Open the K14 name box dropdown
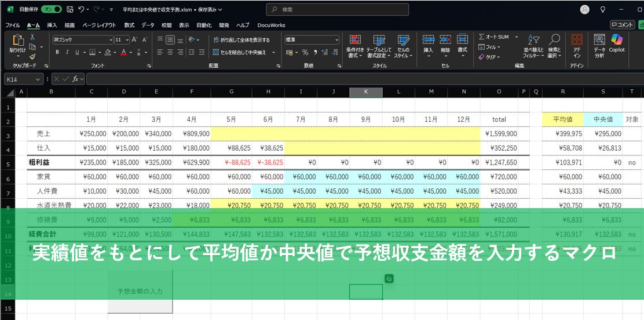Viewport: 644px width, 320px height. coord(38,79)
